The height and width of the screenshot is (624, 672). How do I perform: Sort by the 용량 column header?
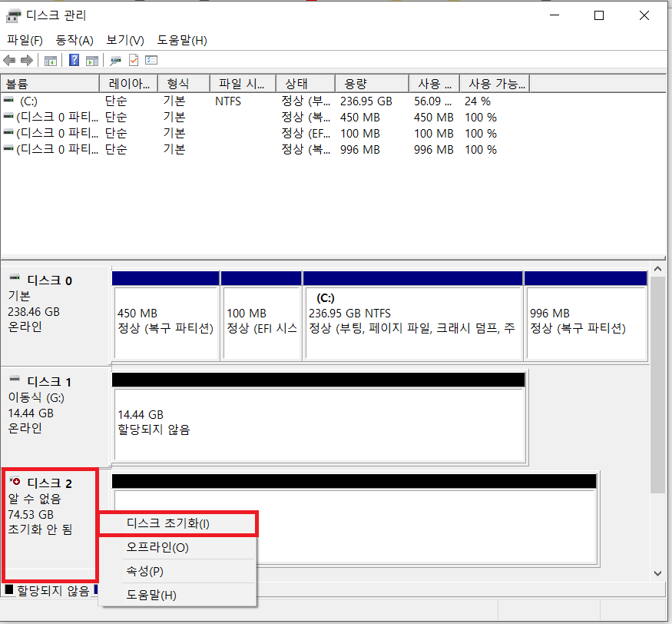372,84
